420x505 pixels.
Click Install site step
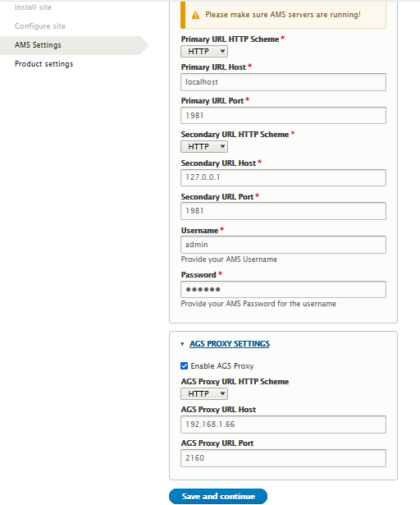tap(33, 7)
